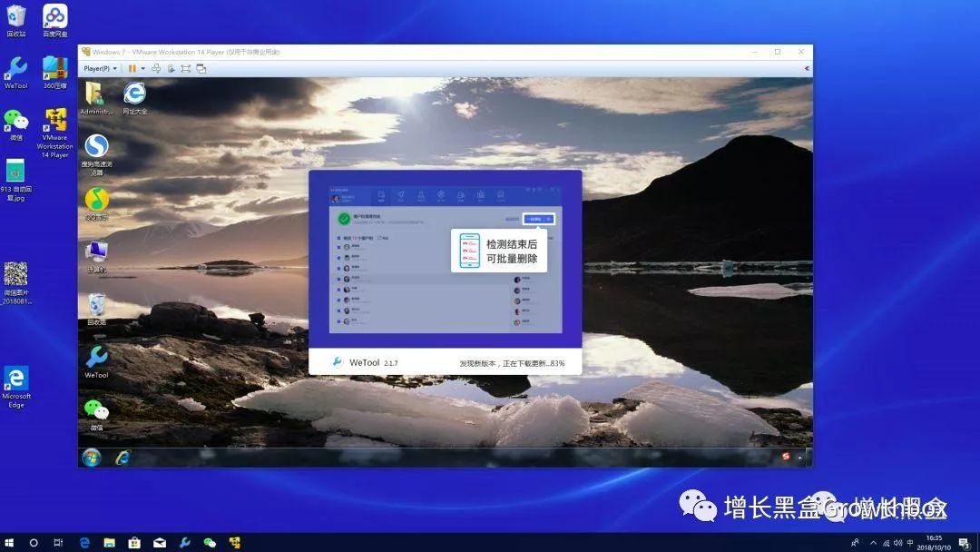This screenshot has width=980, height=552.
Task: Show hidden tray icons in the guest taskbar
Action: click(x=799, y=458)
